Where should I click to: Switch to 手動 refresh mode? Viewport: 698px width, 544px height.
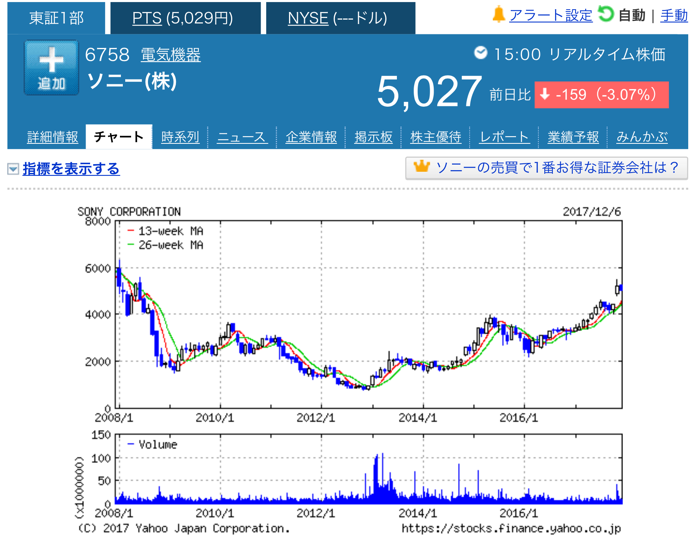point(674,16)
